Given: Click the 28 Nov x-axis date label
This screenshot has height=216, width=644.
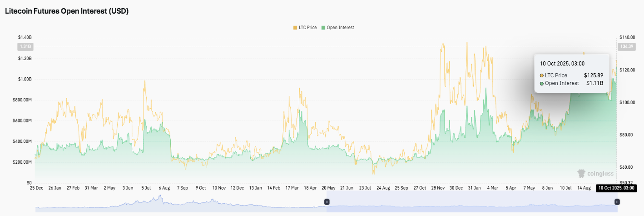Looking at the screenshot, I should (x=438, y=188).
